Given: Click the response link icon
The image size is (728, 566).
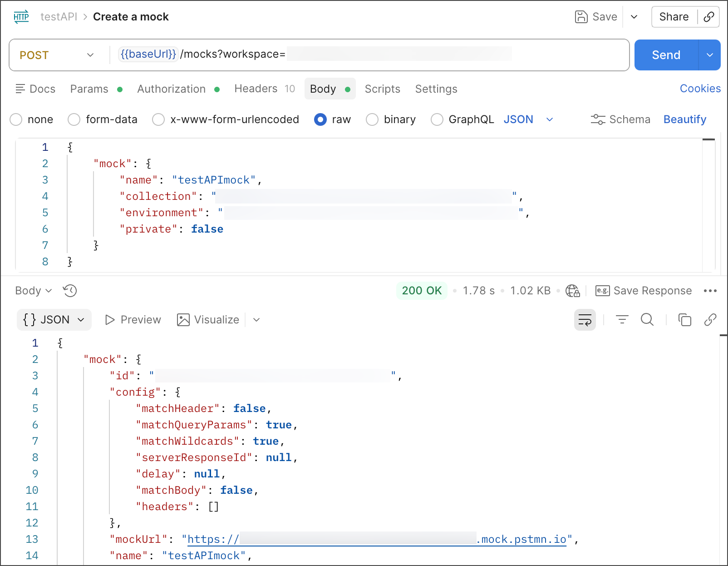Looking at the screenshot, I should [x=710, y=320].
